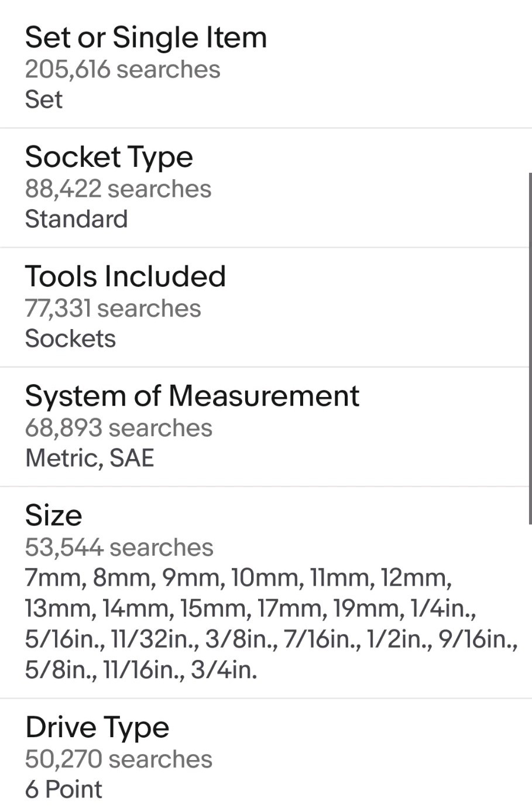
Task: Click the 88,422 searches count
Action: (118, 189)
